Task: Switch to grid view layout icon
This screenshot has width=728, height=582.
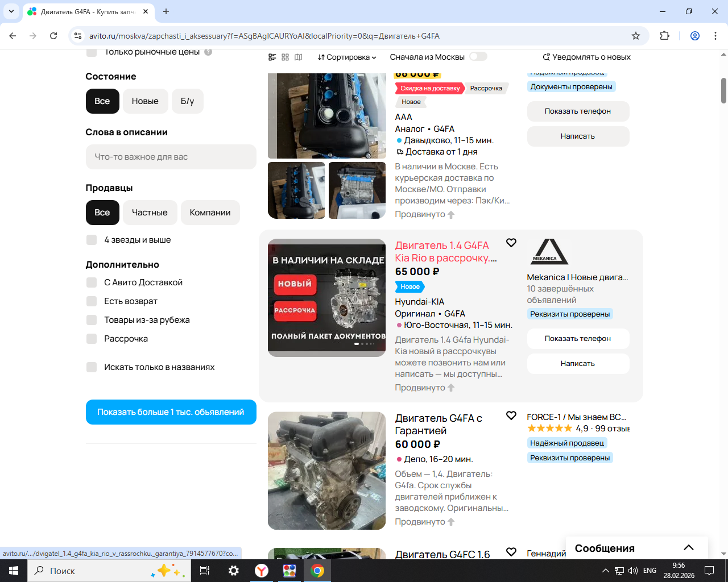Action: [285, 57]
